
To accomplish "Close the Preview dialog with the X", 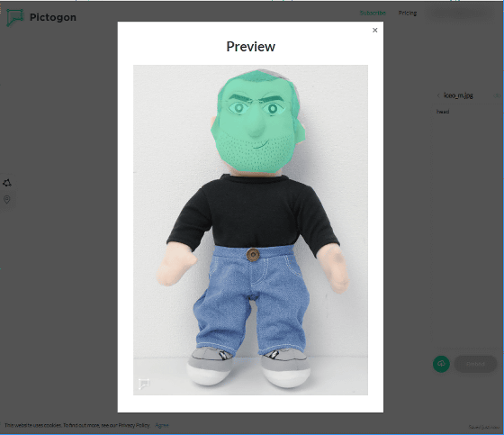I will pos(374,31).
